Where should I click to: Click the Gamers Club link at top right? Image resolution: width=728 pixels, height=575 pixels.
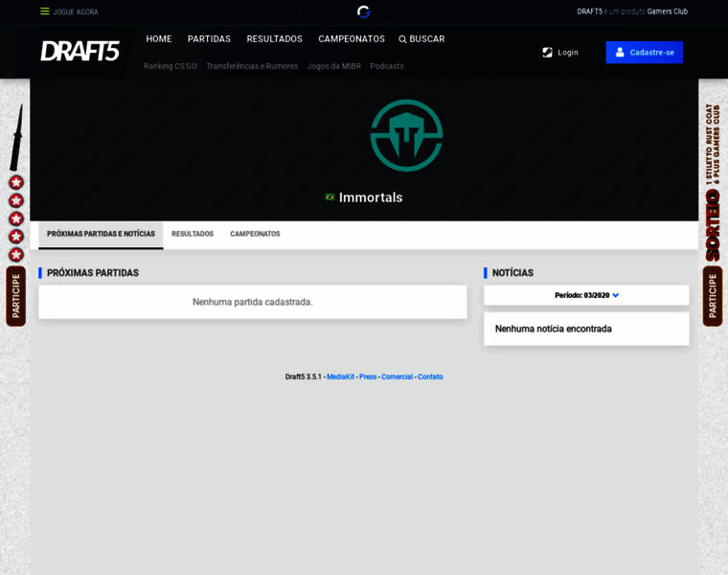click(x=668, y=11)
